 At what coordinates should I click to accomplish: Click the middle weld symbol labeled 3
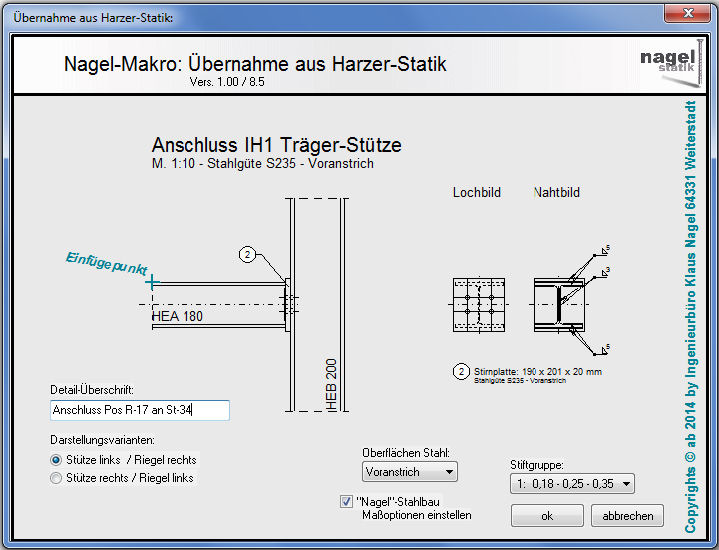[x=603, y=270]
